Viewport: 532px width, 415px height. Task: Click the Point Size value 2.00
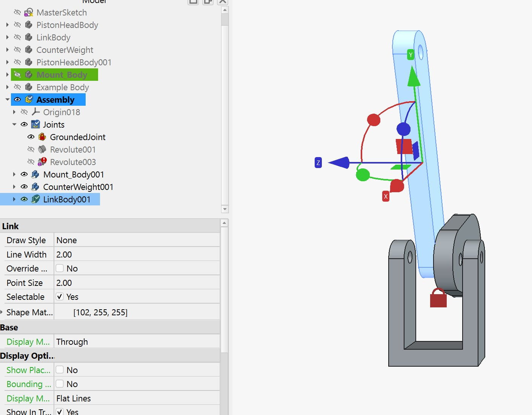pos(137,283)
